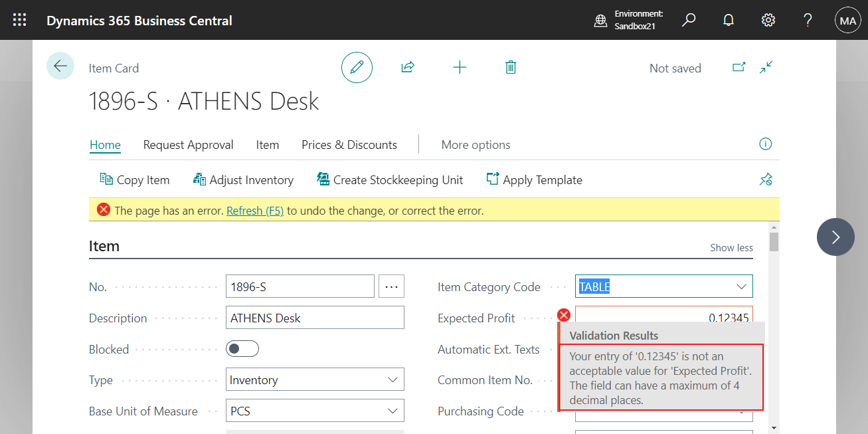868x434 pixels.
Task: Toggle the Blocked switch on
Action: point(242,348)
